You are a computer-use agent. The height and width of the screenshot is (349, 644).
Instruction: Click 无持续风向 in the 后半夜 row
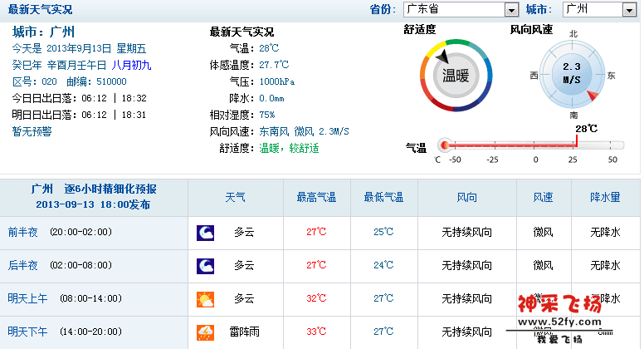[x=467, y=266]
